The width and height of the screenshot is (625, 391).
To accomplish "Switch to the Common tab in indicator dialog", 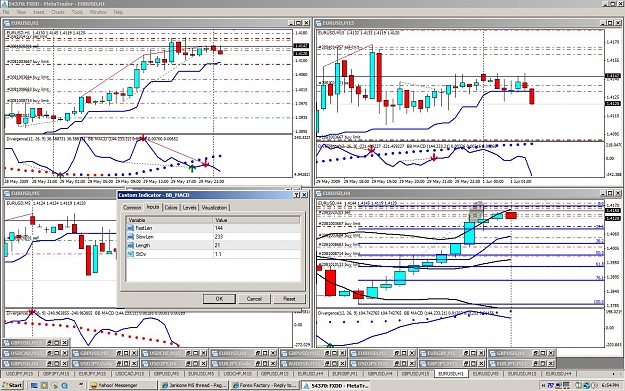I will point(132,208).
